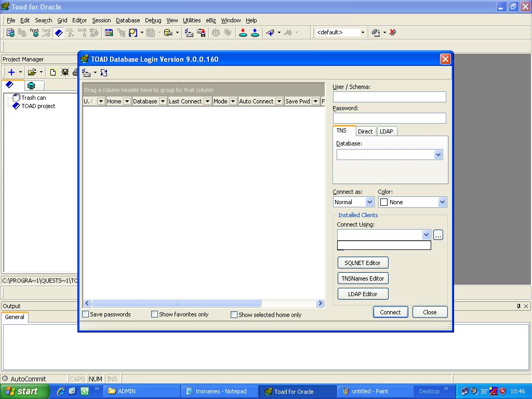Open the Last Connect column filter dropdown
Image resolution: width=532 pixels, height=399 pixels.
pos(207,101)
